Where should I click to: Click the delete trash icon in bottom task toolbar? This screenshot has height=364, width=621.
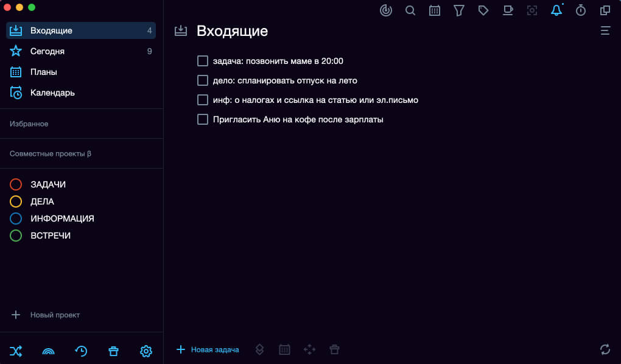334,349
